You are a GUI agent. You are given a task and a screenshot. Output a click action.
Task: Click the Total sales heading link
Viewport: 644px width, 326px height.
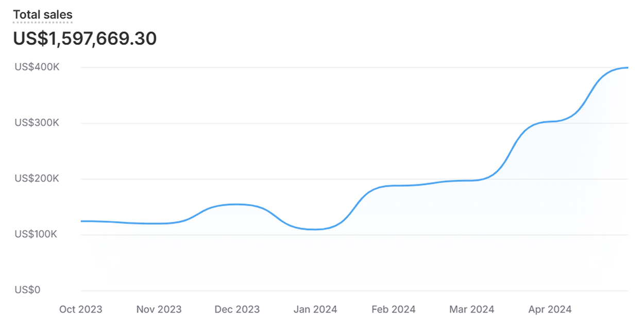[x=43, y=15]
